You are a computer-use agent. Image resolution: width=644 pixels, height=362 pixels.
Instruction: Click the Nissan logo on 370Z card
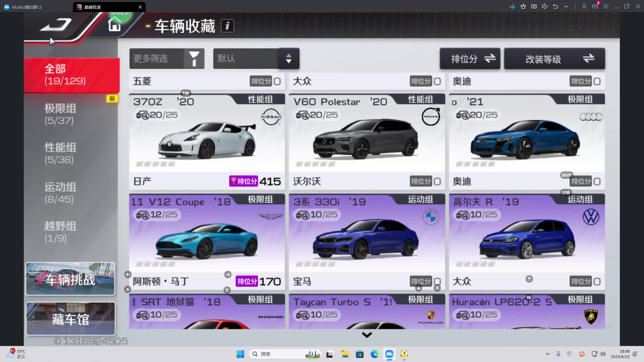[x=271, y=117]
